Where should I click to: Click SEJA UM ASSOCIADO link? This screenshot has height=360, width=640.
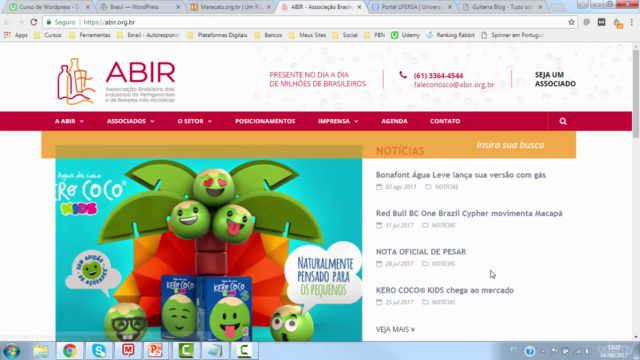coord(555,79)
